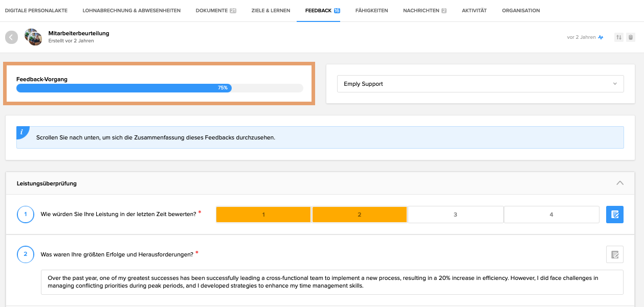The image size is (644, 307).
Task: Click the up-down arrows sort icon
Action: pyautogui.click(x=619, y=37)
